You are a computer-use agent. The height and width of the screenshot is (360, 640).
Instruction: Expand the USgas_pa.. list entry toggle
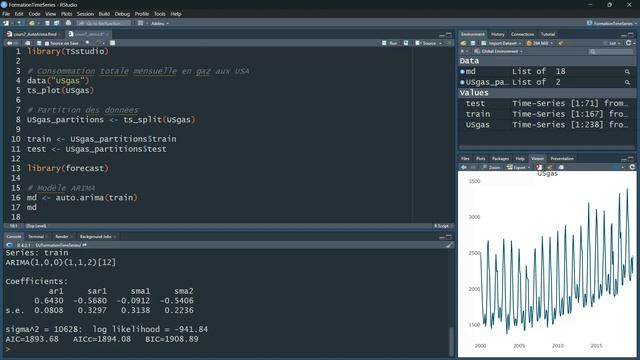coord(462,82)
